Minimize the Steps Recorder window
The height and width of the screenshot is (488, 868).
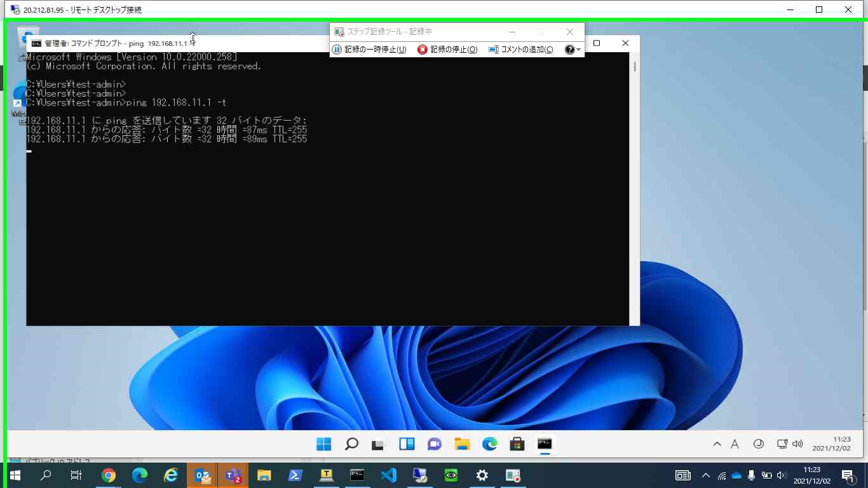point(512,32)
